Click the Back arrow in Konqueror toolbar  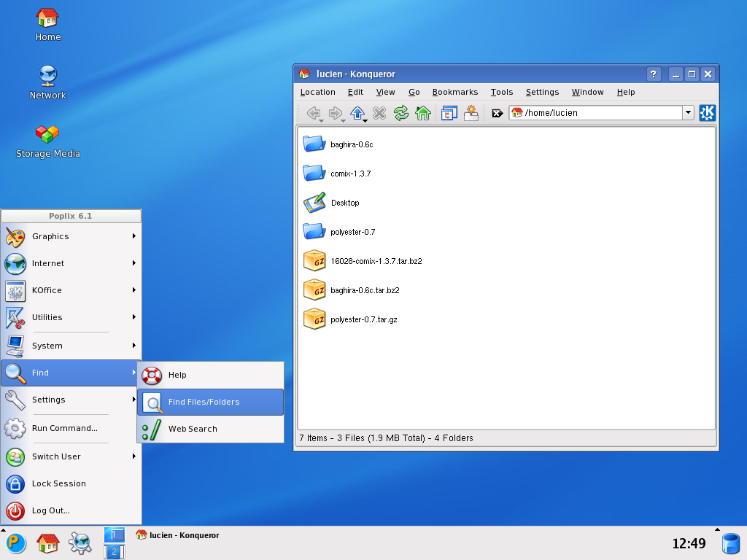pos(313,113)
